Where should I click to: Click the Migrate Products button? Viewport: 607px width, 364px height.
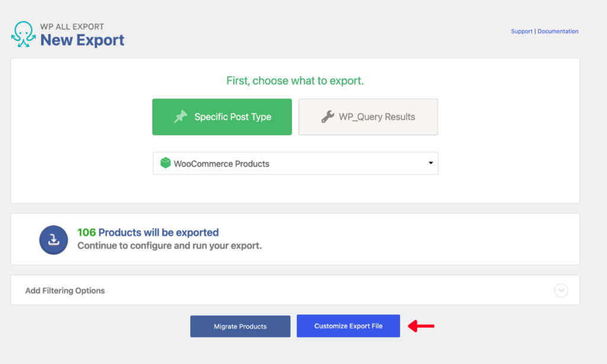[x=240, y=326]
